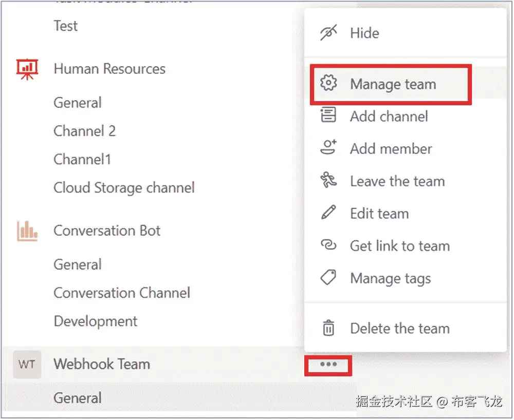This screenshot has width=514, height=420.
Task: Click the Get link chain icon
Action: pos(328,245)
